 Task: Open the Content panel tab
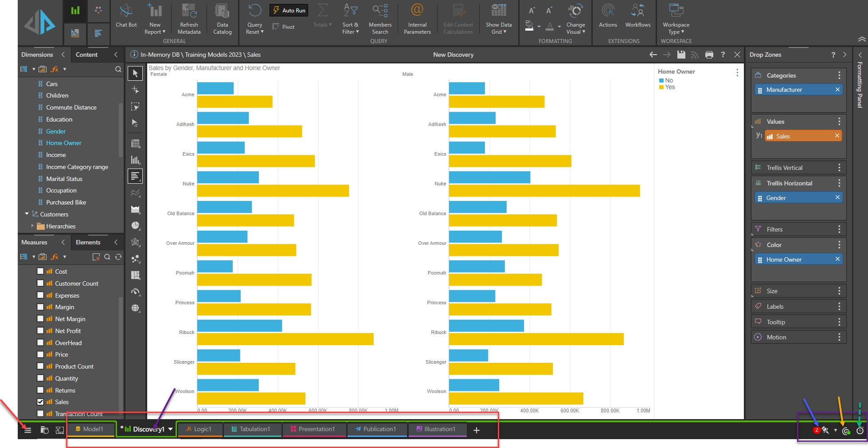[87, 55]
